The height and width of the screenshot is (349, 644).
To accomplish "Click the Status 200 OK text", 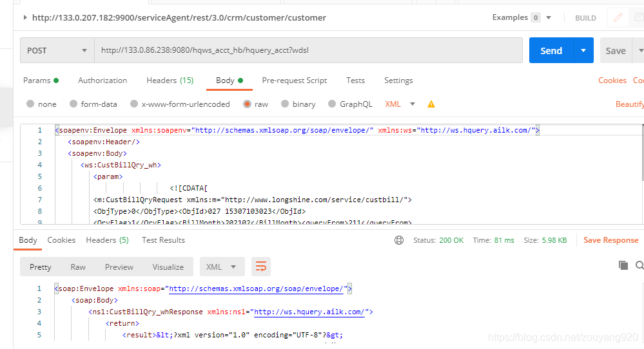I will (438, 240).
